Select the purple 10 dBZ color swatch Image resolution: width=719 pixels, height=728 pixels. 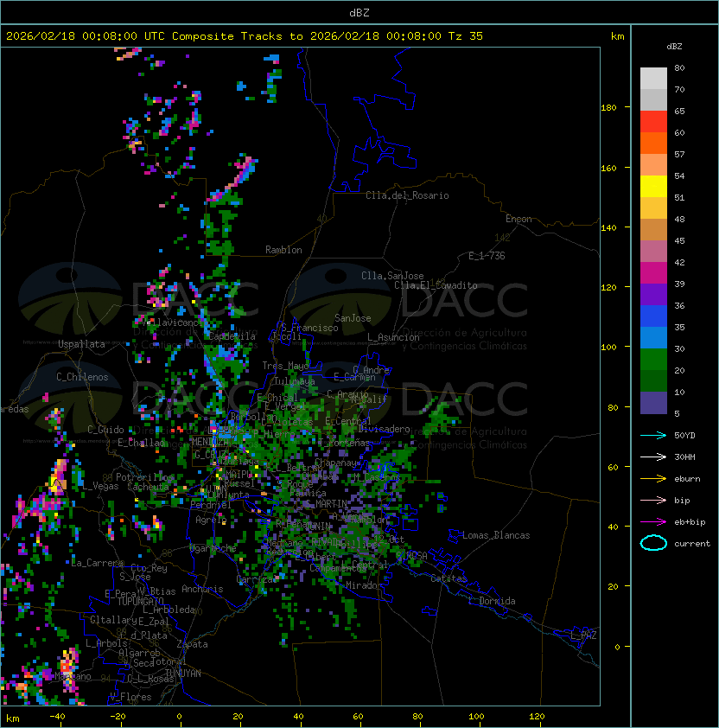[653, 403]
